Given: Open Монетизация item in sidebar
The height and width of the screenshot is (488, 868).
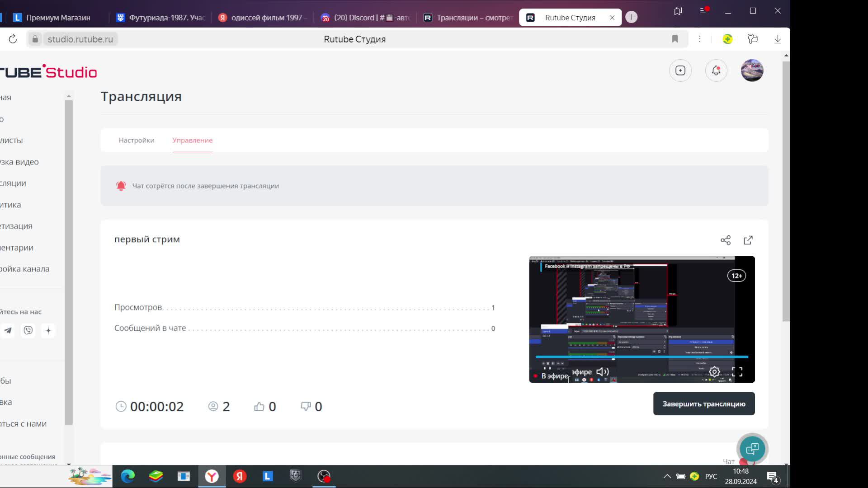Looking at the screenshot, I should point(16,226).
